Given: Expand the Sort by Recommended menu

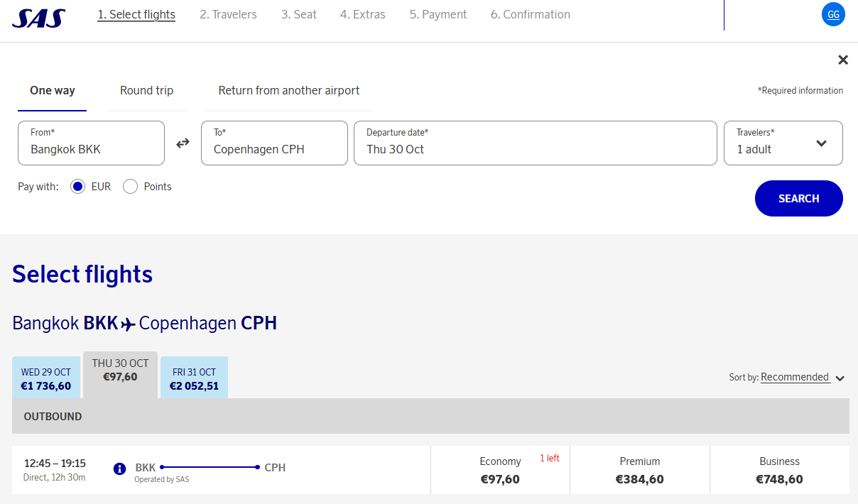Looking at the screenshot, I should (x=801, y=378).
